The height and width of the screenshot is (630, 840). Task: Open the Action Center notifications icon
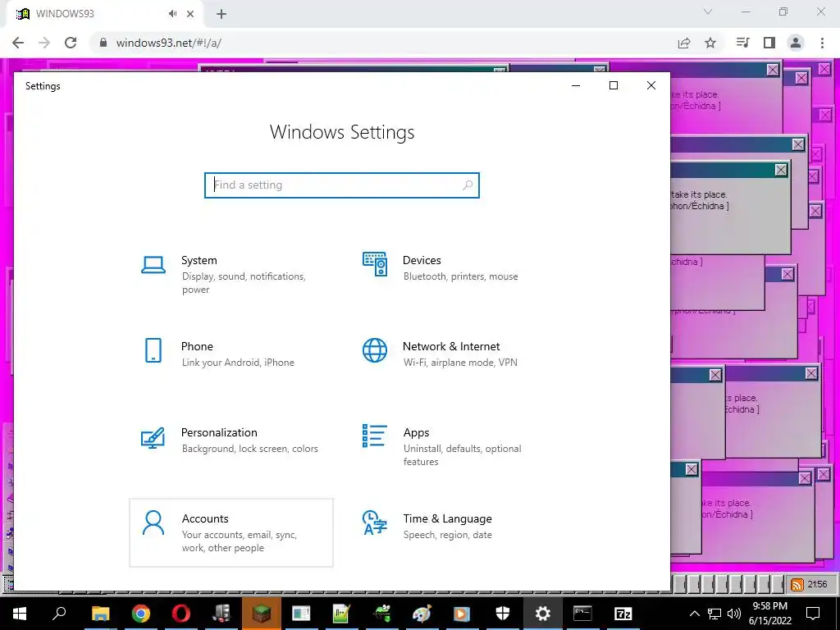tap(813, 614)
